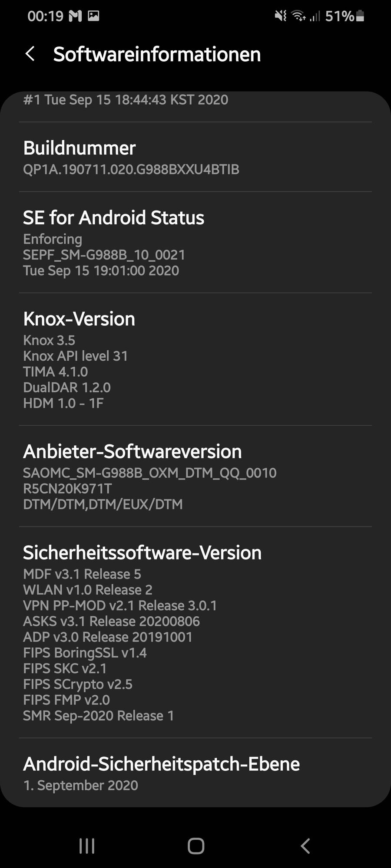
Task: Tap the Knox-Version heading
Action: tap(79, 319)
